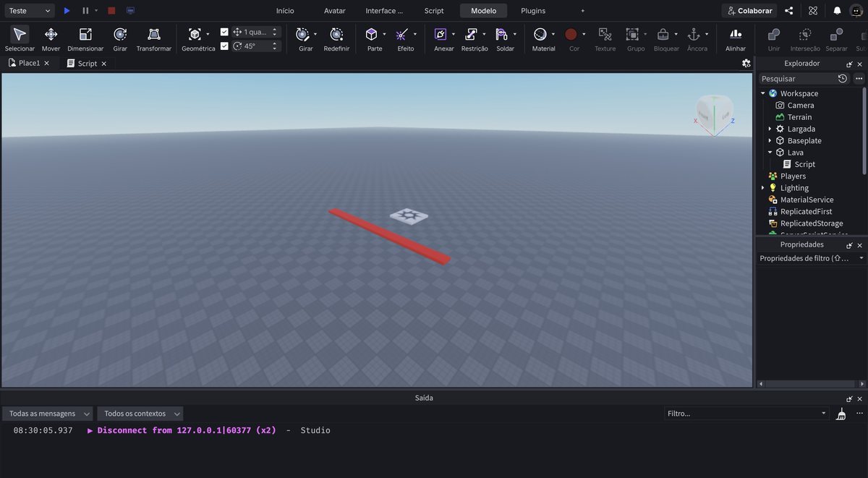Screen dimensions: 868x478
Task: Click the orientation view cube in the viewport
Action: 715,113
